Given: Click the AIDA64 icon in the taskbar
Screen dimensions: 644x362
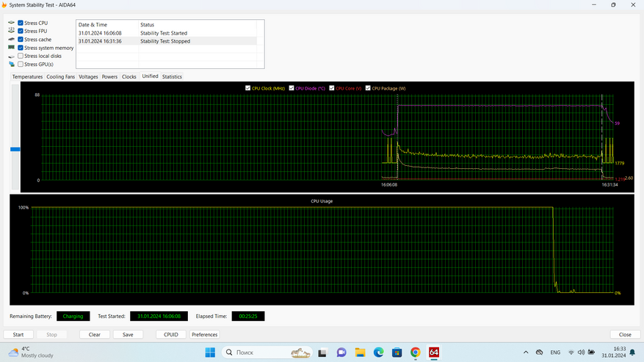Looking at the screenshot, I should [434, 352].
